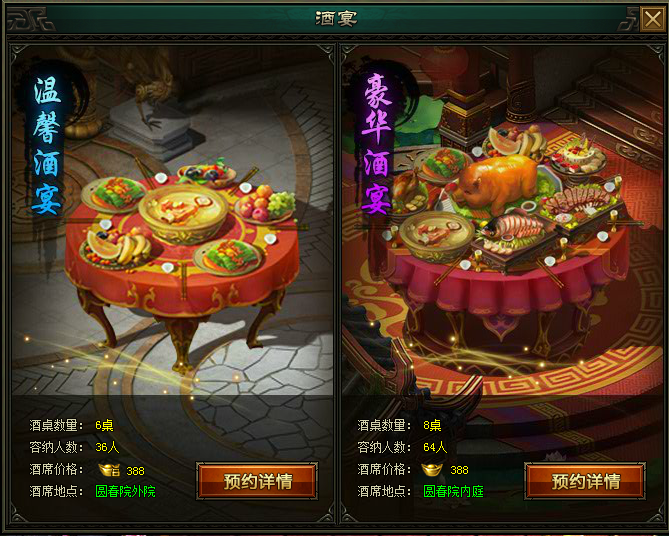Close the 酒宴 banquet window

[x=652, y=19]
